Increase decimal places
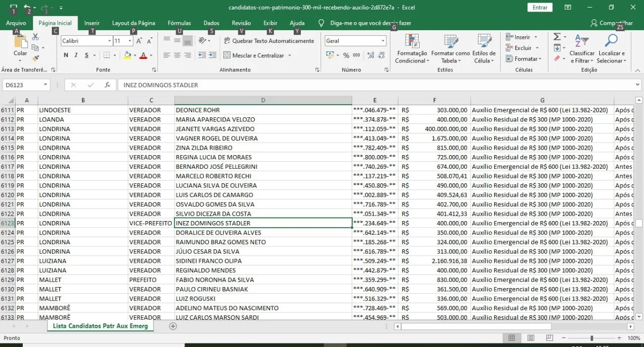Viewport: 644px width, 347px height. (x=370, y=55)
